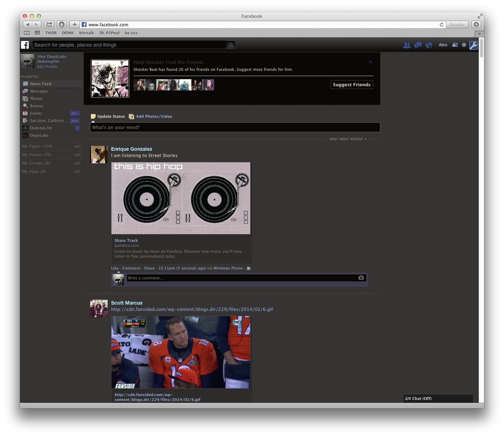Click the search magnifier button
The height and width of the screenshot is (436, 504).
point(231,45)
